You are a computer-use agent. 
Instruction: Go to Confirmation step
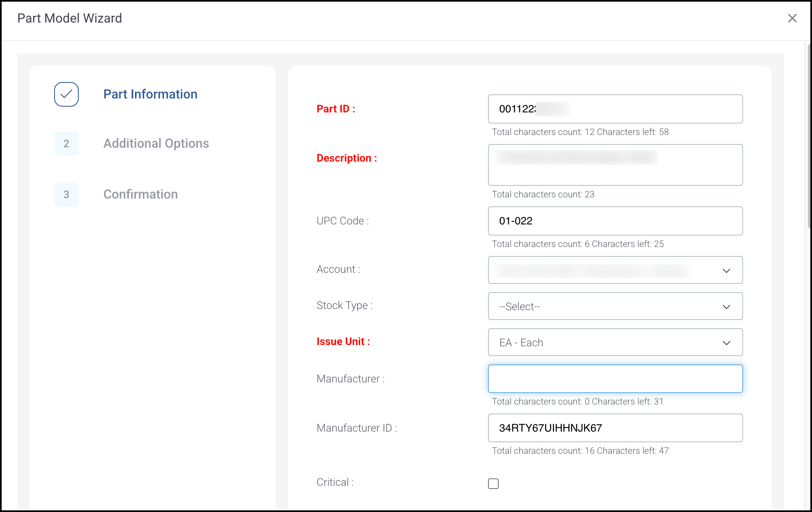[x=140, y=194]
